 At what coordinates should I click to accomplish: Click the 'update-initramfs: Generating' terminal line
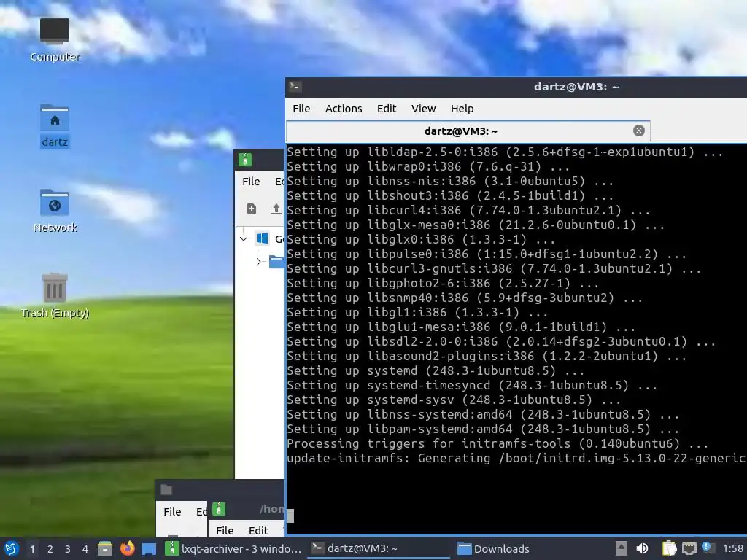[x=516, y=458]
